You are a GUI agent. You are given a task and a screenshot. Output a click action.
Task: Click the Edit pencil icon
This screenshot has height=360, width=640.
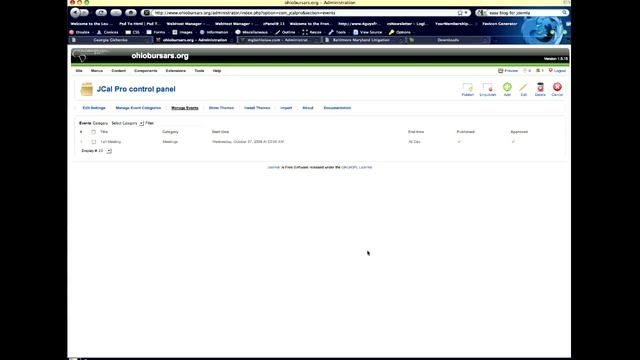coord(523,87)
